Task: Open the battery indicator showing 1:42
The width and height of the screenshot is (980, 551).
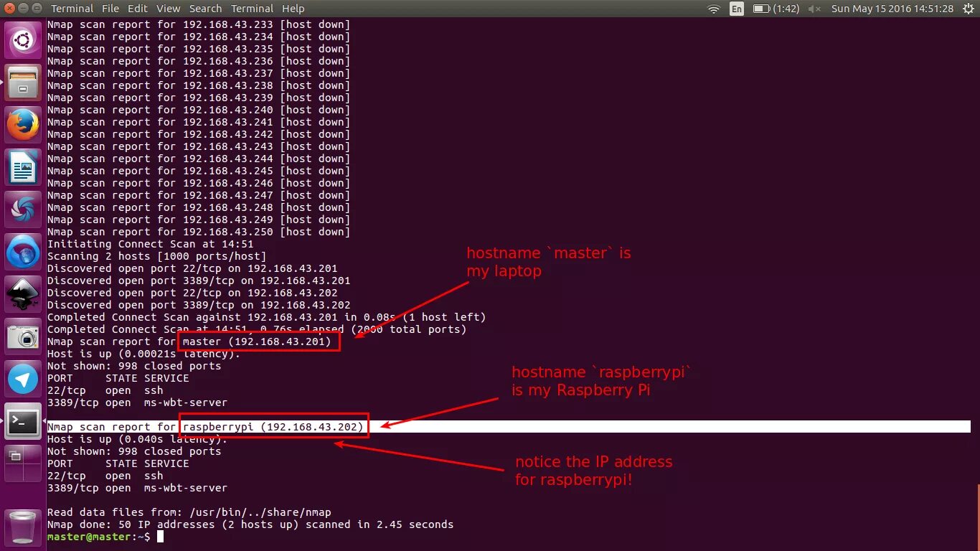Action: 776,9
